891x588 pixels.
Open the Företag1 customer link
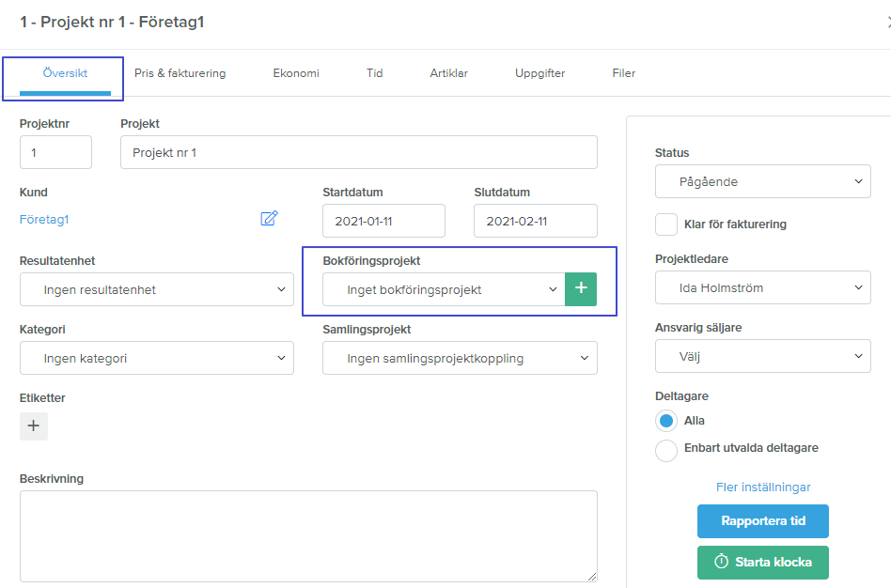(x=44, y=219)
